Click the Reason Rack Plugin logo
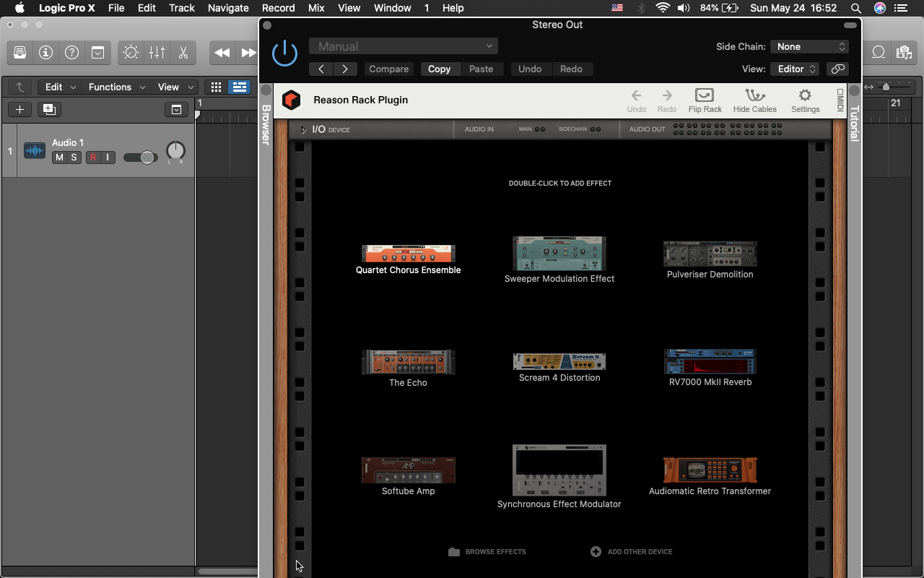Viewport: 924px width, 578px height. click(x=291, y=100)
